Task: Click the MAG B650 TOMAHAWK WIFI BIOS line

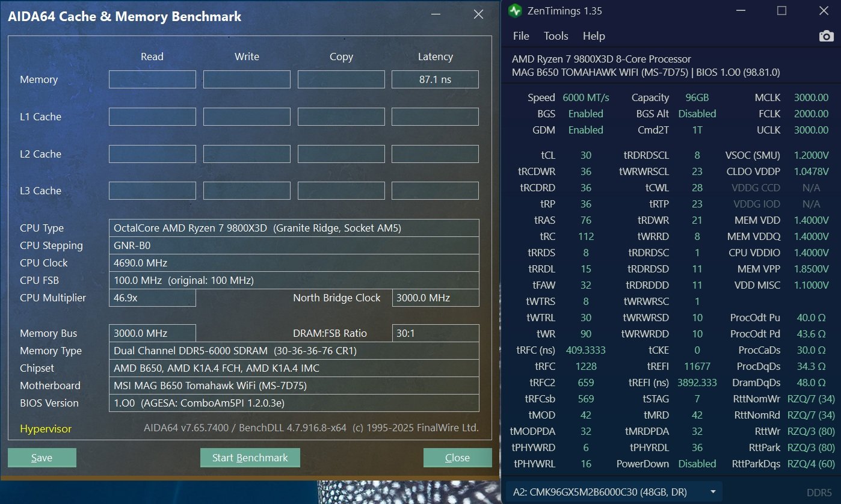Action: (646, 72)
